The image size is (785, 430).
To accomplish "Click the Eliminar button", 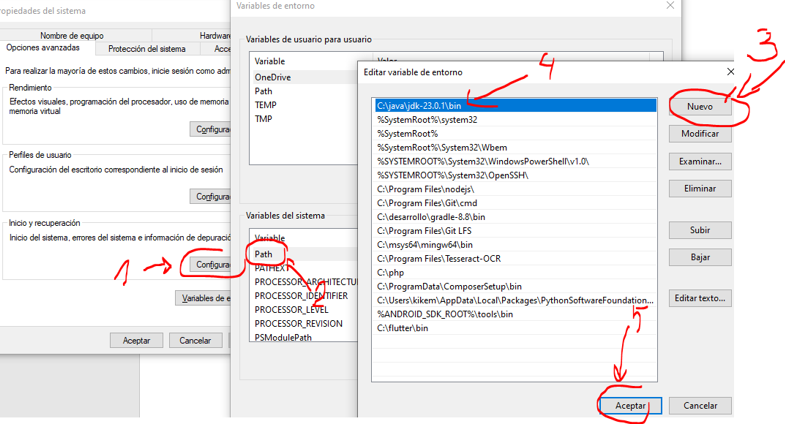I will click(x=699, y=188).
